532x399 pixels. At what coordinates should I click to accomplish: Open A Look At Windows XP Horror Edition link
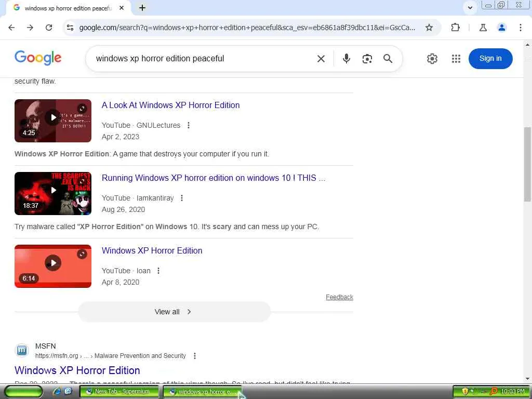point(170,105)
